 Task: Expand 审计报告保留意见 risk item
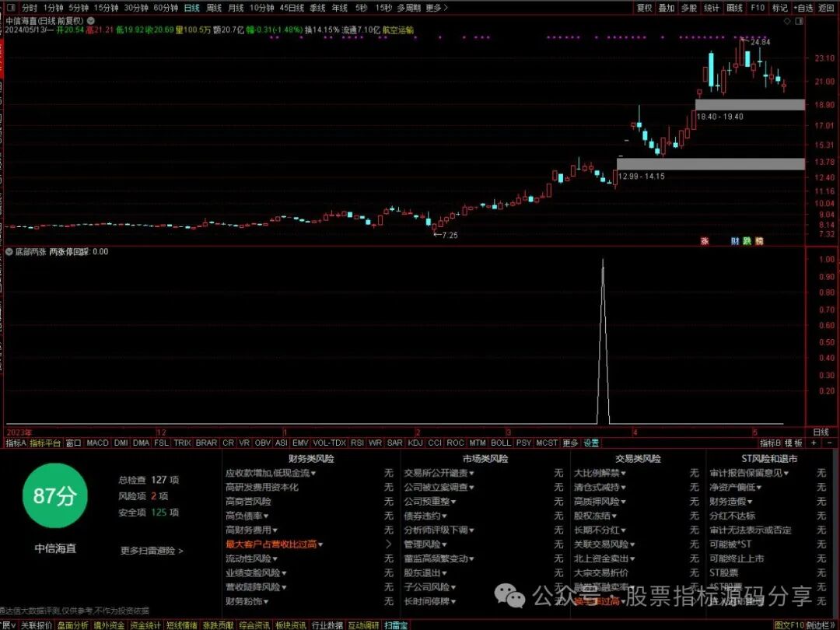tap(750, 473)
